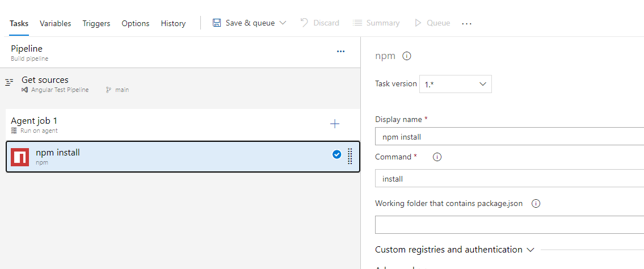Image resolution: width=644 pixels, height=269 pixels.
Task: Toggle the npm install task checkmark
Action: tap(336, 154)
